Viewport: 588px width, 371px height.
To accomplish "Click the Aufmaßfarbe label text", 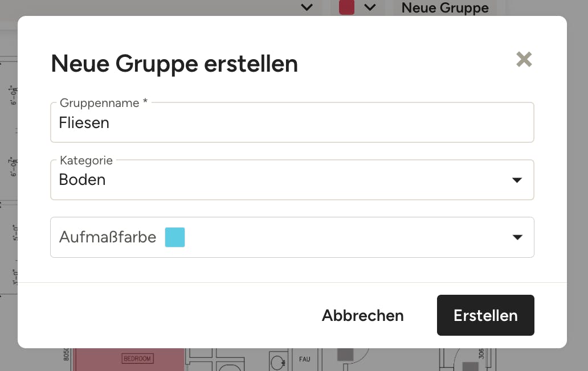I will [x=108, y=237].
